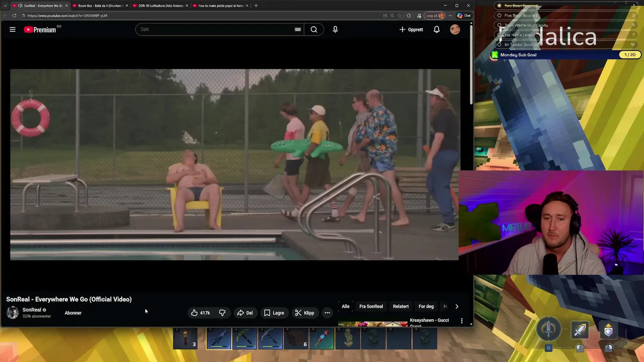Click the video title 'SonReal - Everywhere We Go (Official Video)'
The height and width of the screenshot is (362, 644).
69,299
